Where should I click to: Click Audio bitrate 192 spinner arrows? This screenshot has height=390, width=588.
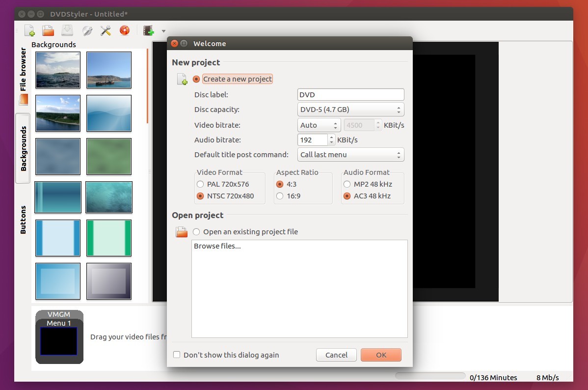coord(331,140)
